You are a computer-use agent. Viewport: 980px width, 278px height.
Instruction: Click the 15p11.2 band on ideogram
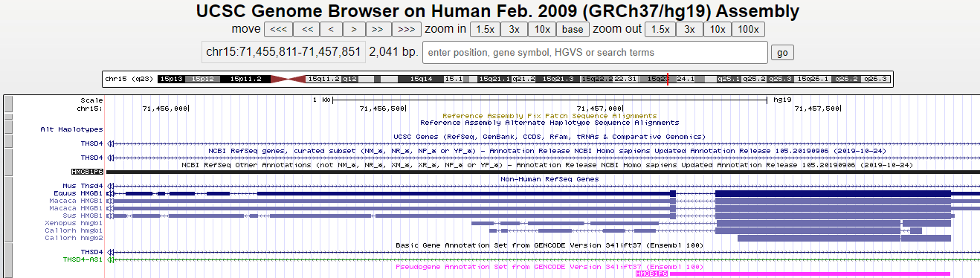click(x=245, y=79)
